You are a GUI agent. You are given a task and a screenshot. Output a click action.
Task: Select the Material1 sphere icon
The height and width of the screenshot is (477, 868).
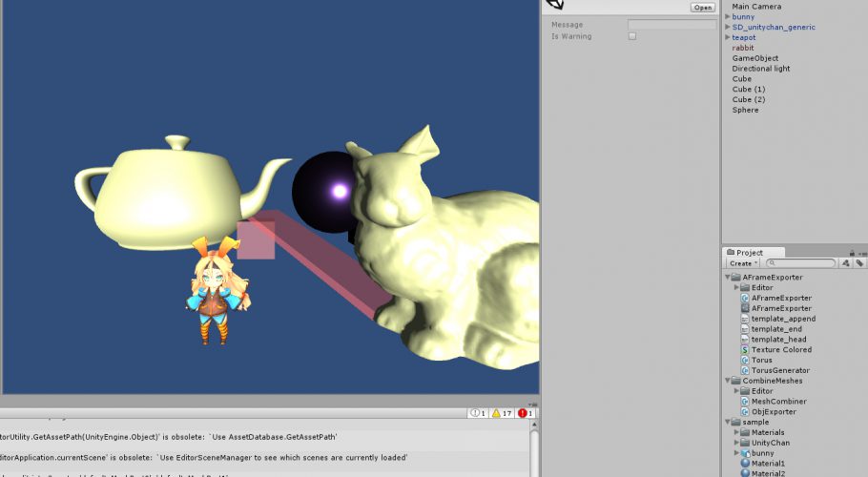(745, 463)
